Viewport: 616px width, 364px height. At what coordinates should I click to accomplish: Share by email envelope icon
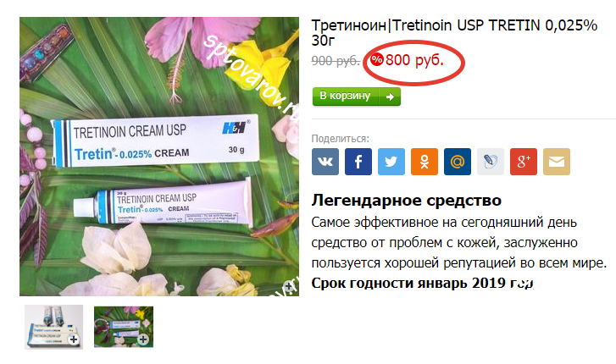(x=557, y=162)
